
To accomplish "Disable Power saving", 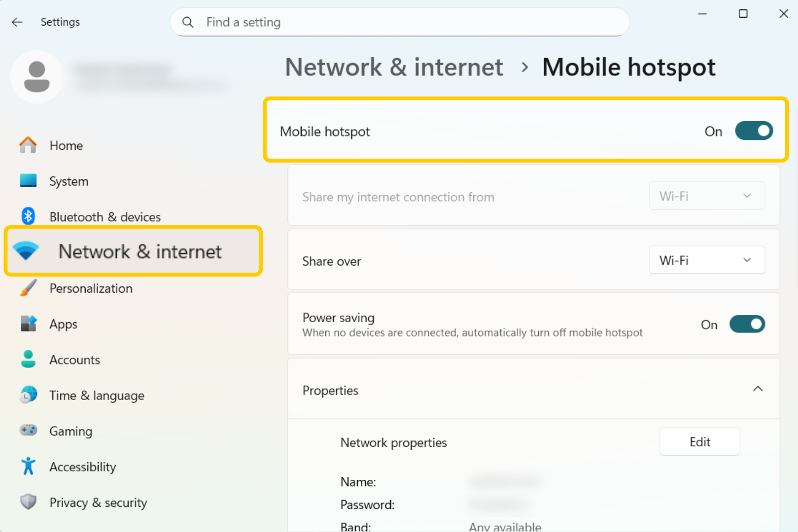I will (x=747, y=324).
